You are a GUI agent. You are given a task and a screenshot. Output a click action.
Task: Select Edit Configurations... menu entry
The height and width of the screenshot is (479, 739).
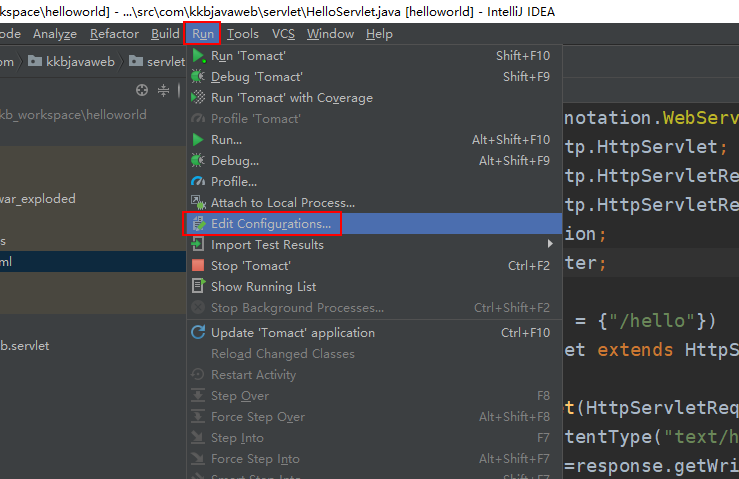[375, 223]
